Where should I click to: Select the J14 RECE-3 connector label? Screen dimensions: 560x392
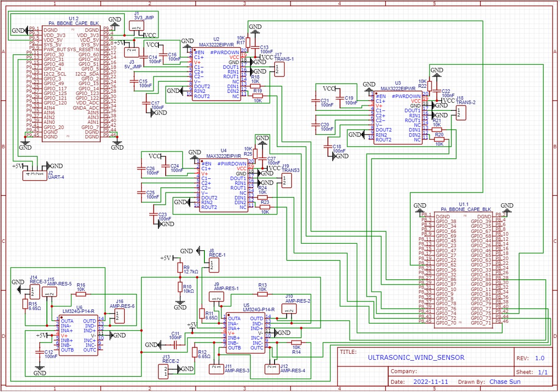[x=38, y=279]
